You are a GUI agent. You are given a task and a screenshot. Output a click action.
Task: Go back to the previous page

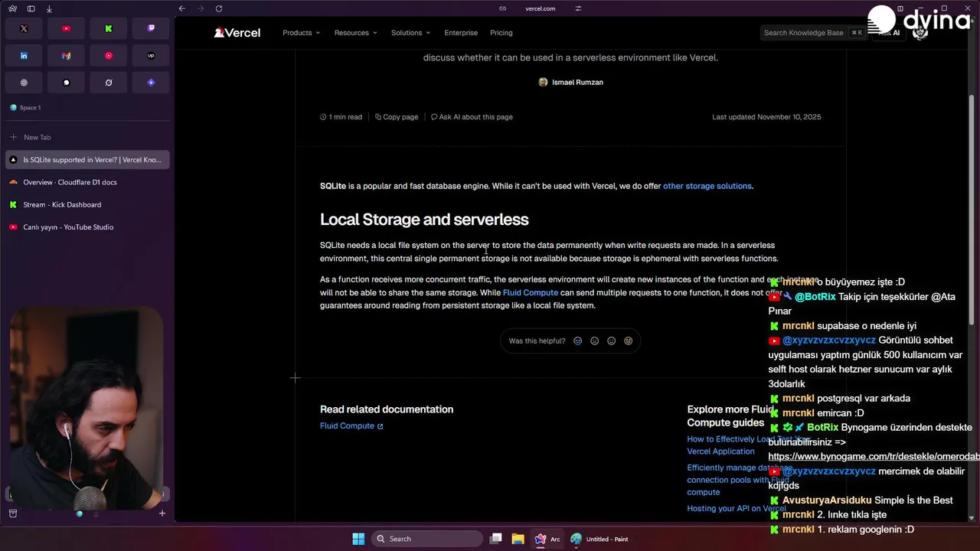[x=181, y=8]
